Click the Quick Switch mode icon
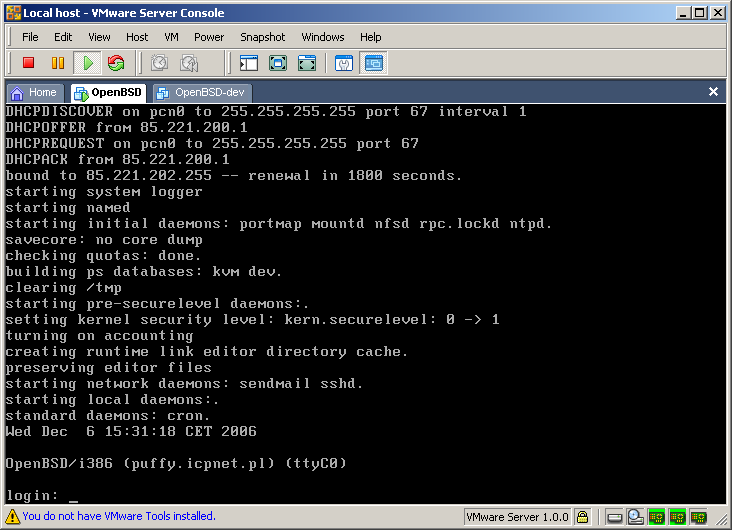The width and height of the screenshot is (732, 530). tap(307, 63)
